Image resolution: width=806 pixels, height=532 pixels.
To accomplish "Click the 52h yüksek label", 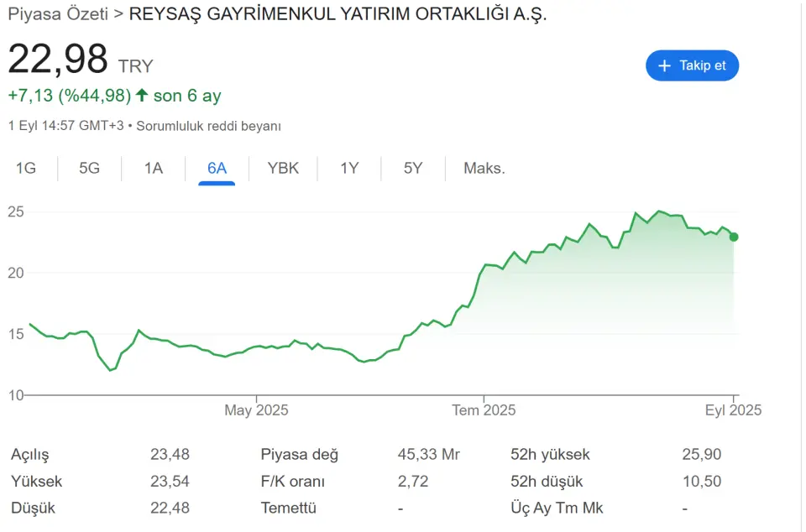I will [550, 455].
